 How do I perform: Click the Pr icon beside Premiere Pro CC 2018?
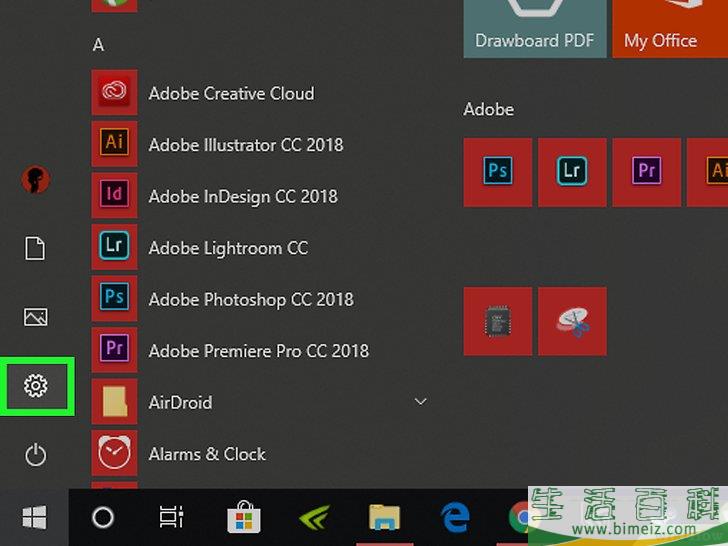point(114,350)
